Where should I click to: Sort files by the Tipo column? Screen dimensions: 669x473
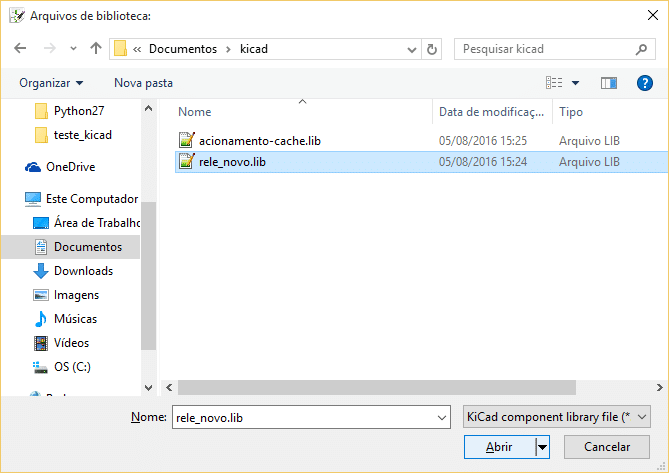click(600, 112)
